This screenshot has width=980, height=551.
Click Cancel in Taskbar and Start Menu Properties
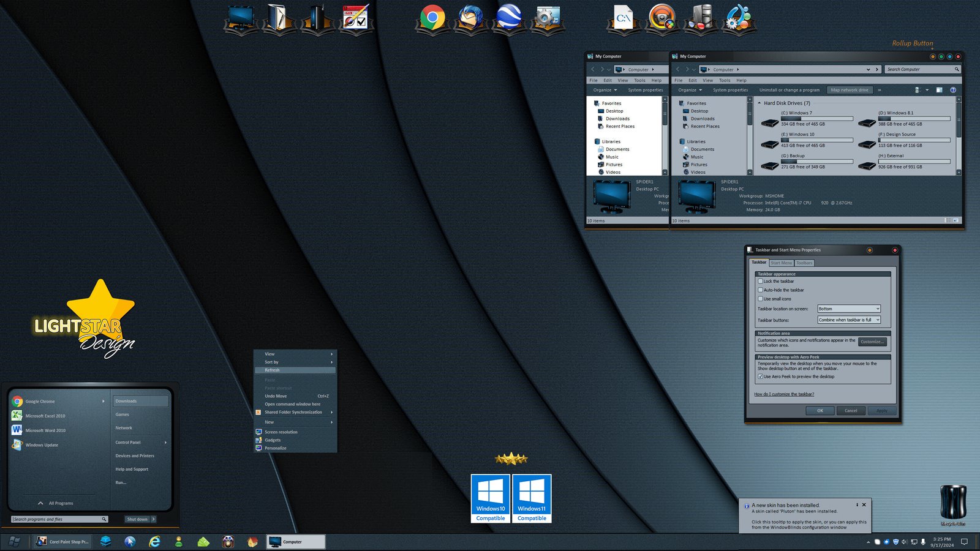851,411
